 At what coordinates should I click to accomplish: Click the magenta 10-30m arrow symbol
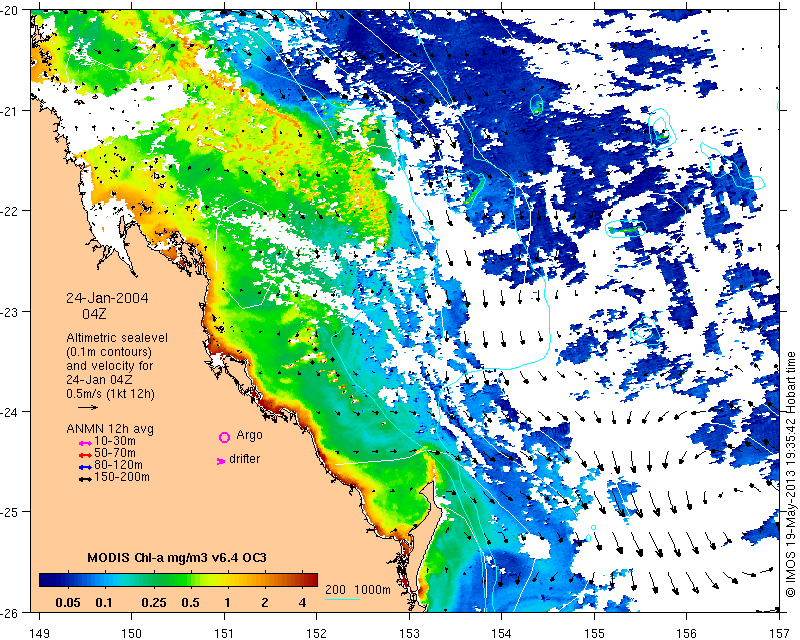click(85, 443)
